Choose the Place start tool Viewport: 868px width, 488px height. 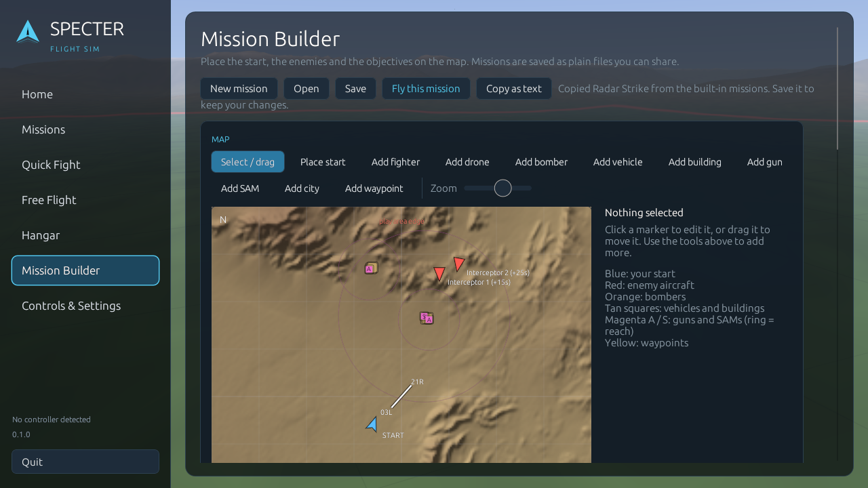[323, 162]
